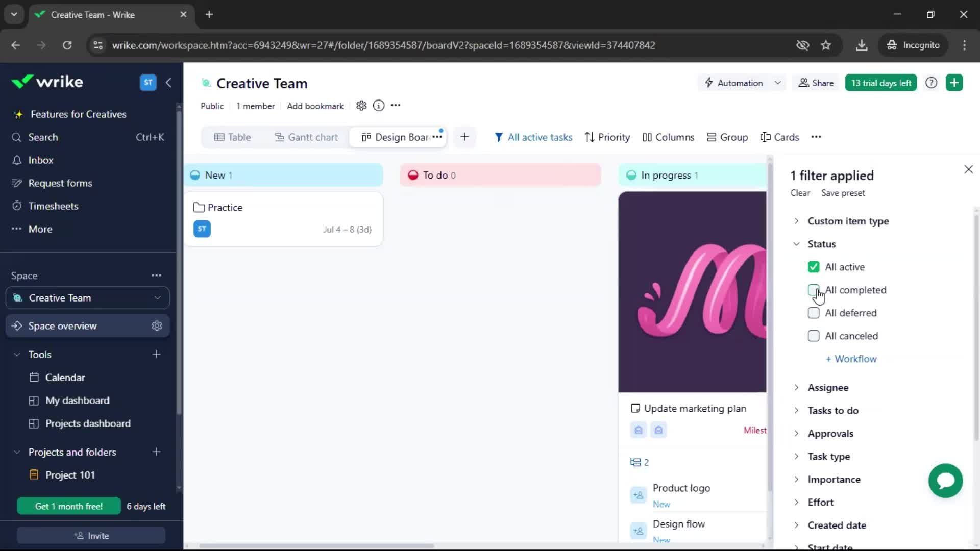Switch to the Table view tab
The height and width of the screenshot is (551, 980).
coord(233,137)
